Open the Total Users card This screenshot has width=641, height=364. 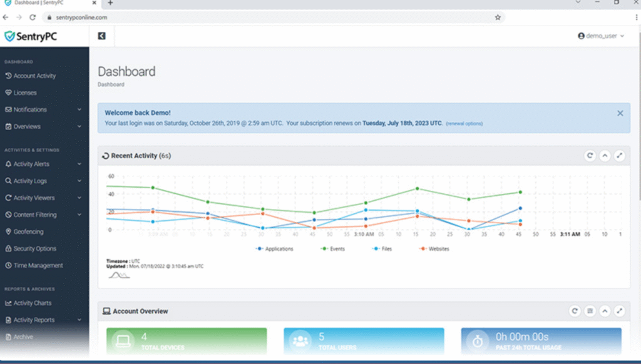click(364, 341)
